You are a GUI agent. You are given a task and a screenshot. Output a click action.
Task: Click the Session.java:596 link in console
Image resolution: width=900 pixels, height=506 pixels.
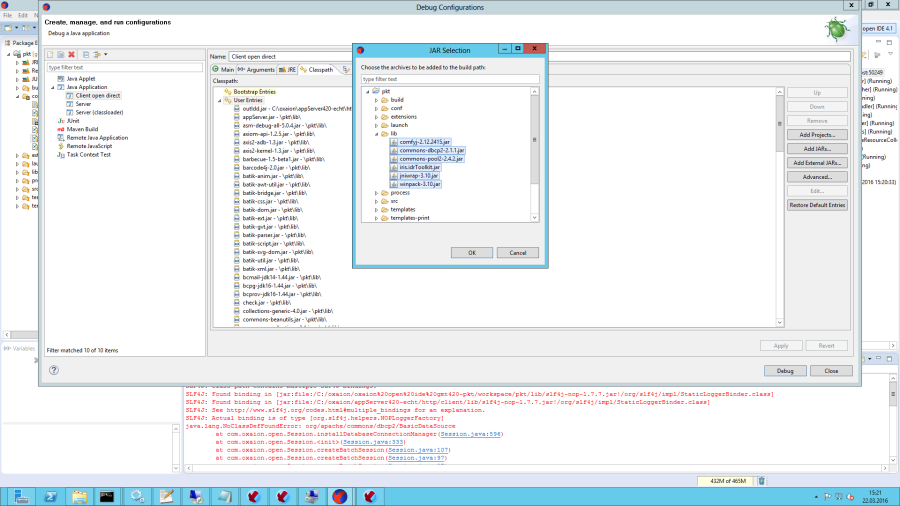pyautogui.click(x=471, y=434)
